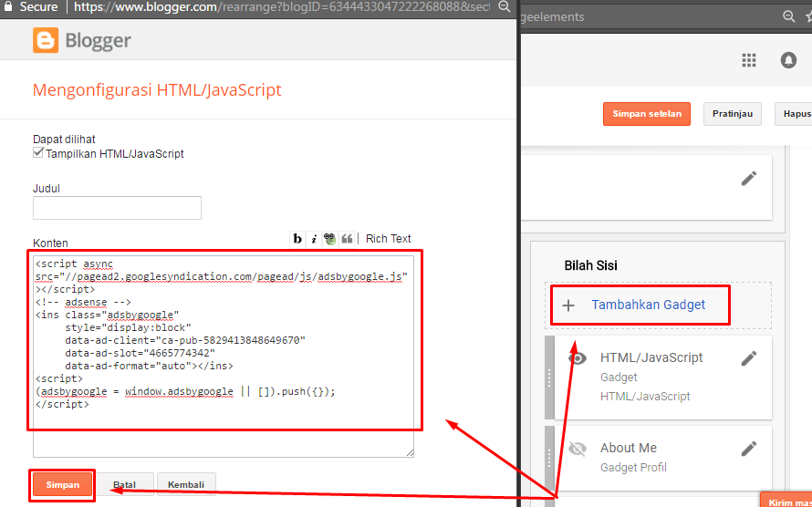Click Simpan setelan in the layout window

point(647,114)
